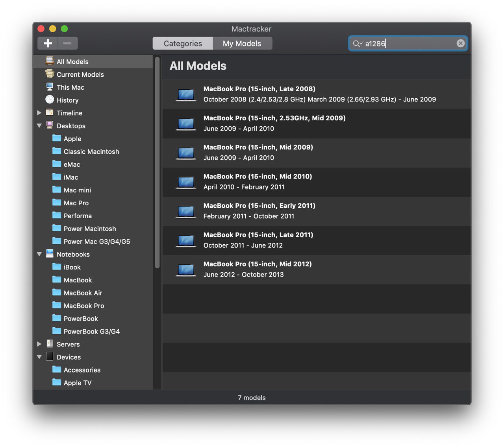The height and width of the screenshot is (448, 504).
Task: Click the Classic Macintosh folder icon
Action: click(x=57, y=151)
